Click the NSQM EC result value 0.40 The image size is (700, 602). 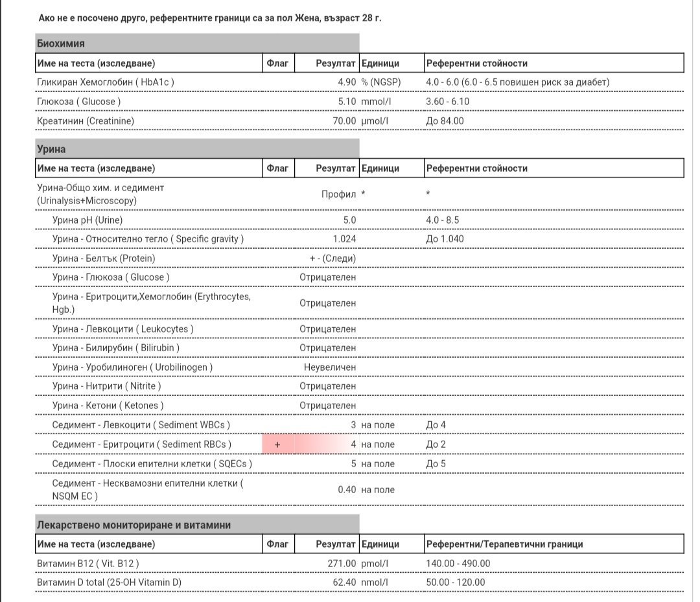[x=347, y=490]
